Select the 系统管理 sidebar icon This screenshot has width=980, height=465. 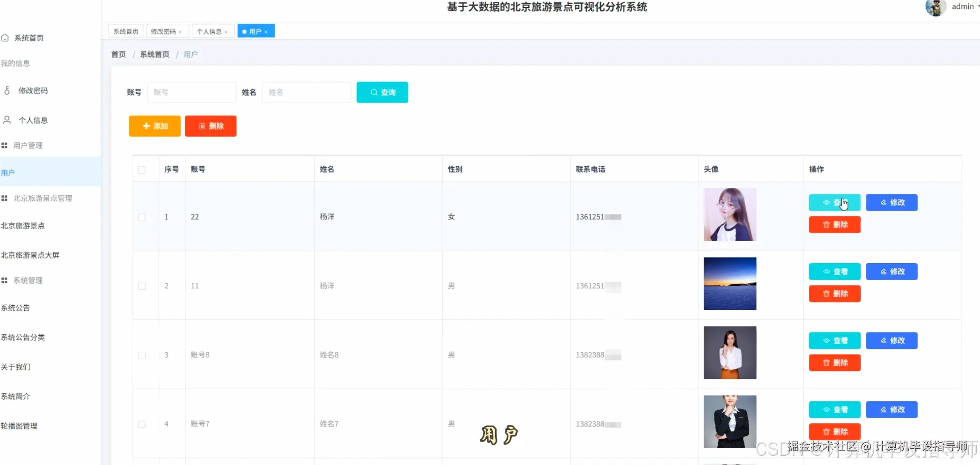click(x=5, y=280)
